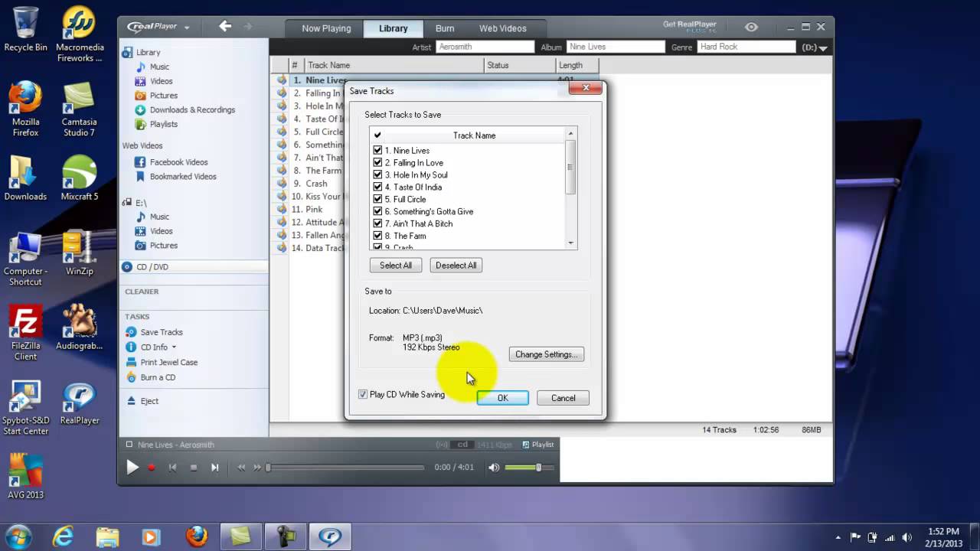The height and width of the screenshot is (551, 980).
Task: Click the Stop playback button
Action: pyautogui.click(x=194, y=468)
